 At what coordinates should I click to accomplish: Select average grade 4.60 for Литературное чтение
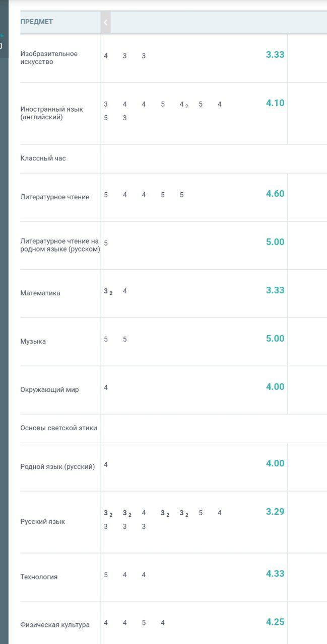point(275,194)
